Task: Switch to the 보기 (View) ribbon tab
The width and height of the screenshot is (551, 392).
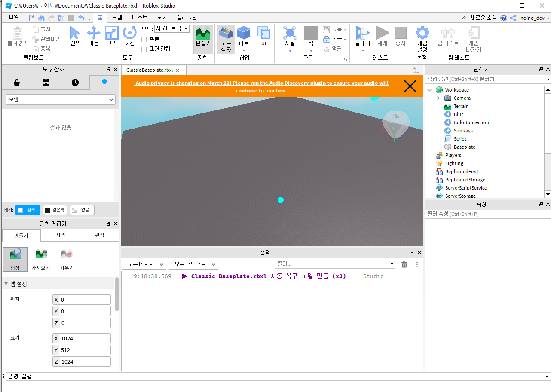Action: [x=162, y=18]
